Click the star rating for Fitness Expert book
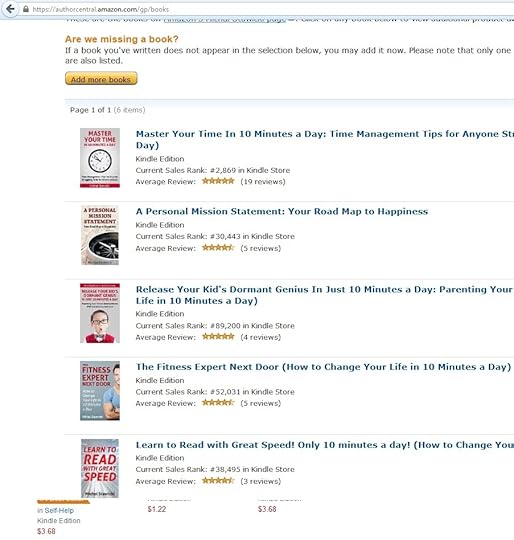The width and height of the screenshot is (514, 540). point(218,403)
